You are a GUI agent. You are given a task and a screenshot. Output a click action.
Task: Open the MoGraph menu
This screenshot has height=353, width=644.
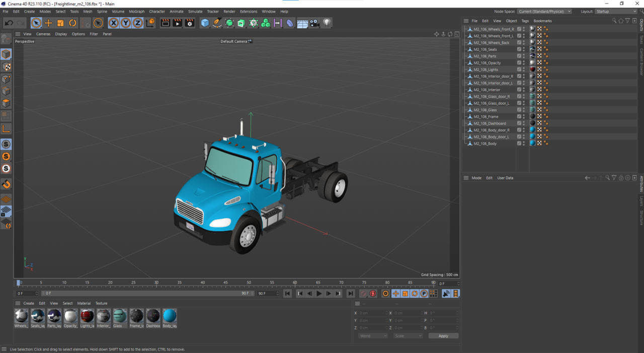[136, 11]
